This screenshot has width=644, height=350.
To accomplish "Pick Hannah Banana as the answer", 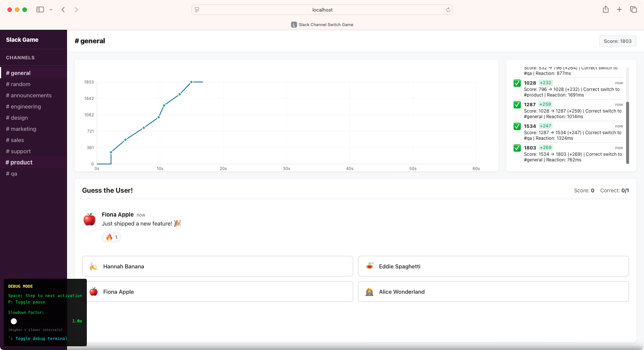I will (x=217, y=266).
